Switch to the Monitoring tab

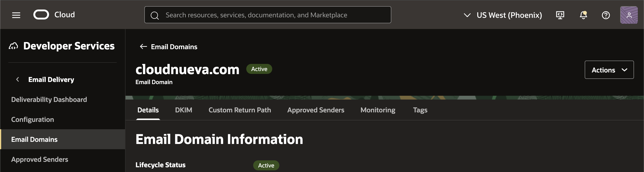point(378,110)
